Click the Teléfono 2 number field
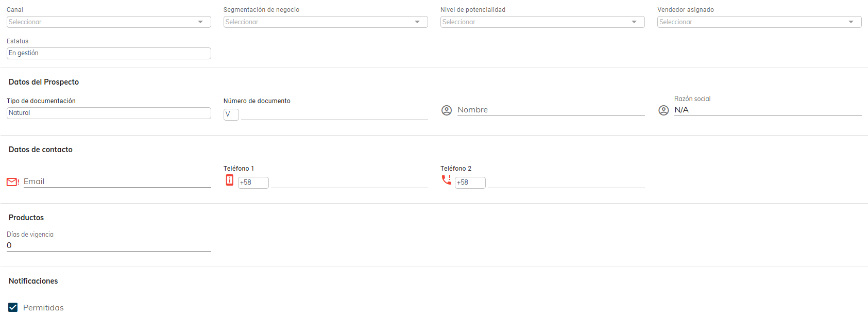 [x=566, y=182]
